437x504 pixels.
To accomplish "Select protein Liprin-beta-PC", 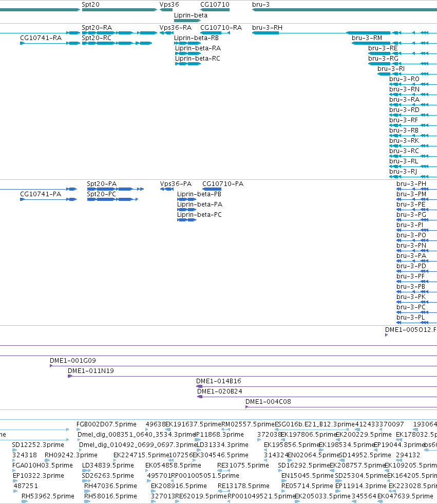I will (200, 215).
